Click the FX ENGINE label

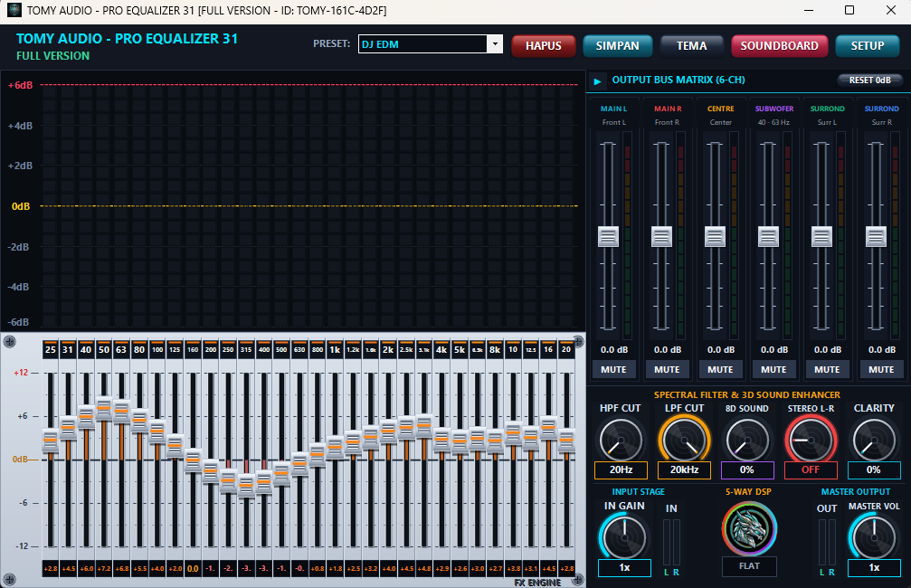tap(537, 583)
